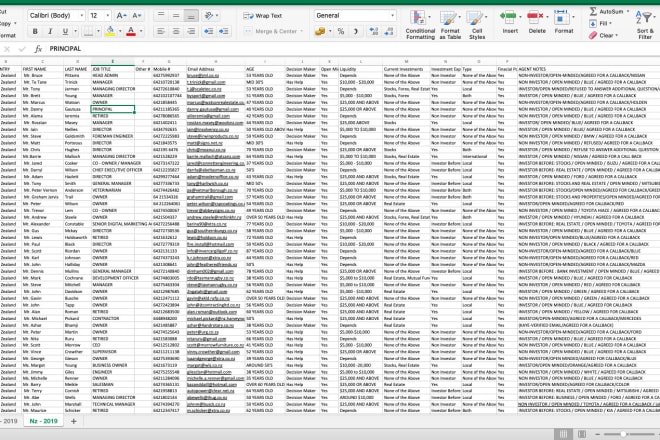Toggle Bold formatting
The height and width of the screenshot is (440, 660).
click(35, 31)
